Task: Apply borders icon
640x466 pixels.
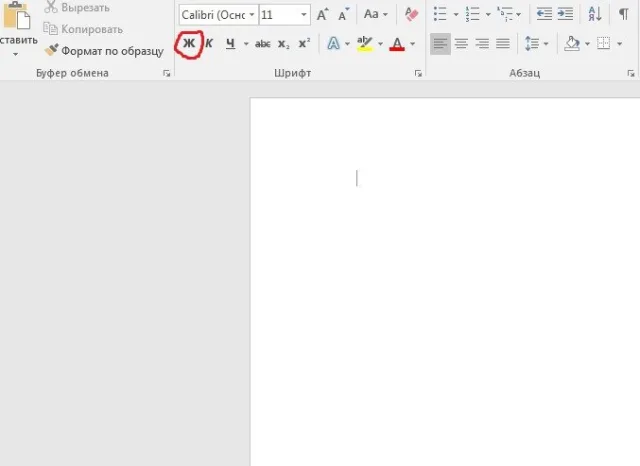Action: tap(604, 43)
